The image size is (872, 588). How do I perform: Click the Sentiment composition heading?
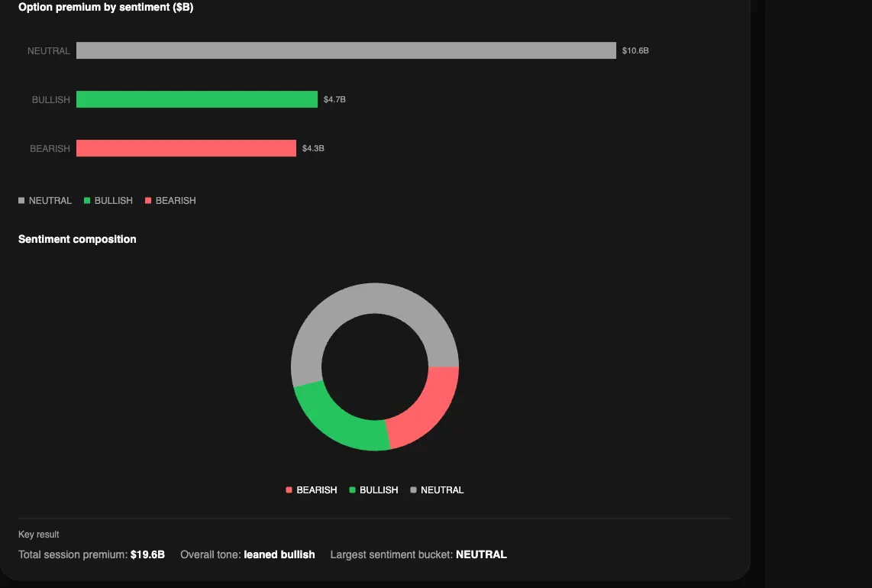pyautogui.click(x=77, y=239)
